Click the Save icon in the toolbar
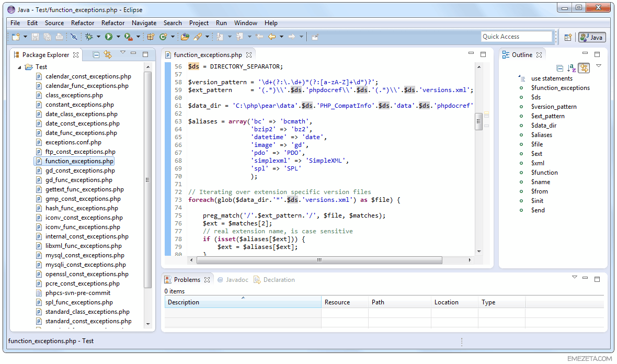Viewport: 617px width, 364px height. pyautogui.click(x=35, y=37)
